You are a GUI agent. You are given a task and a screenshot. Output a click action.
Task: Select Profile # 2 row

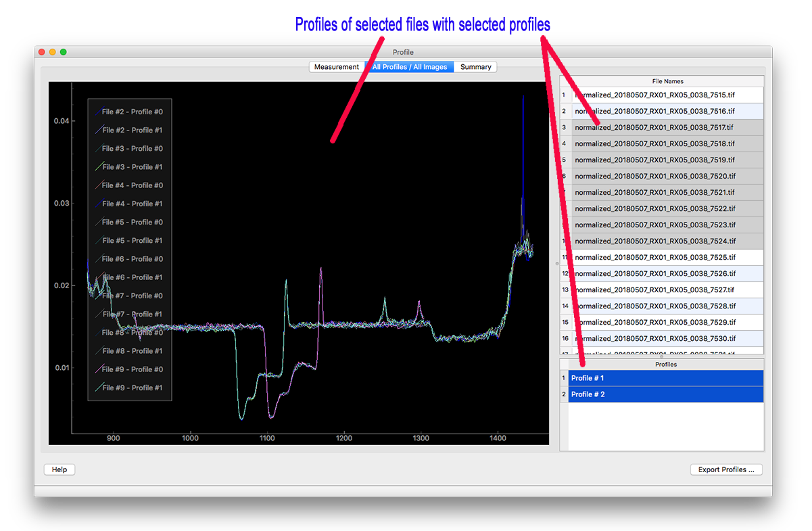(x=665, y=394)
